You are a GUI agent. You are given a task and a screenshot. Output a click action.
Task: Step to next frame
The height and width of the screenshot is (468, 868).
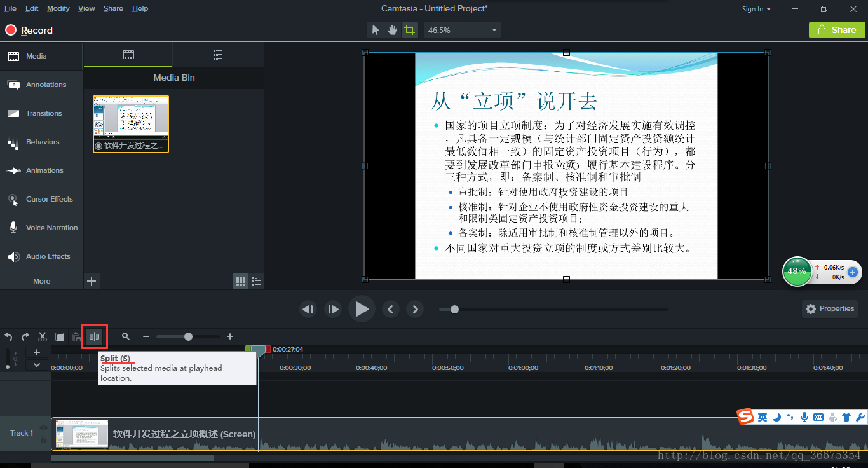tap(333, 309)
